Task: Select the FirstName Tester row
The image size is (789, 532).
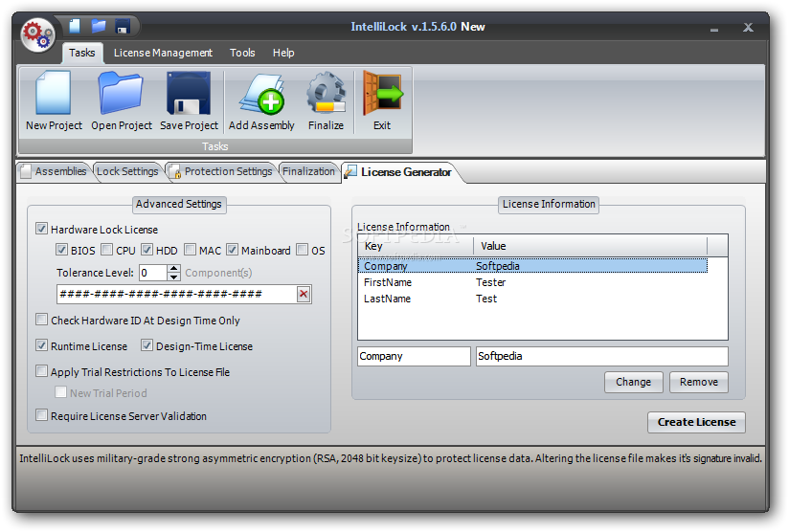Action: (x=532, y=282)
